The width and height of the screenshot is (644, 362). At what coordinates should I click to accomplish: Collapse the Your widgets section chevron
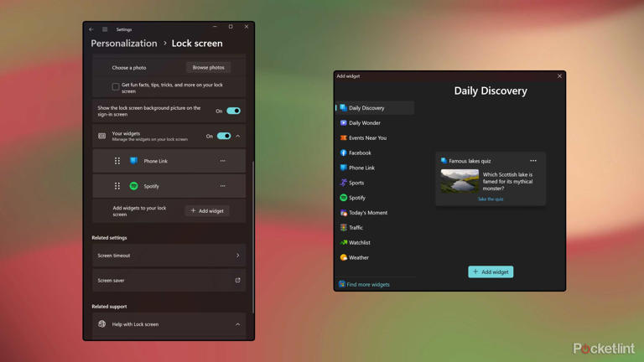tap(238, 136)
